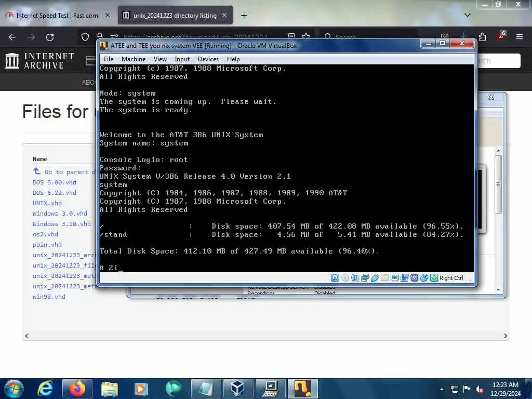Open Windows 3.0.vhd file link
This screenshot has width=532, height=399.
60,214
